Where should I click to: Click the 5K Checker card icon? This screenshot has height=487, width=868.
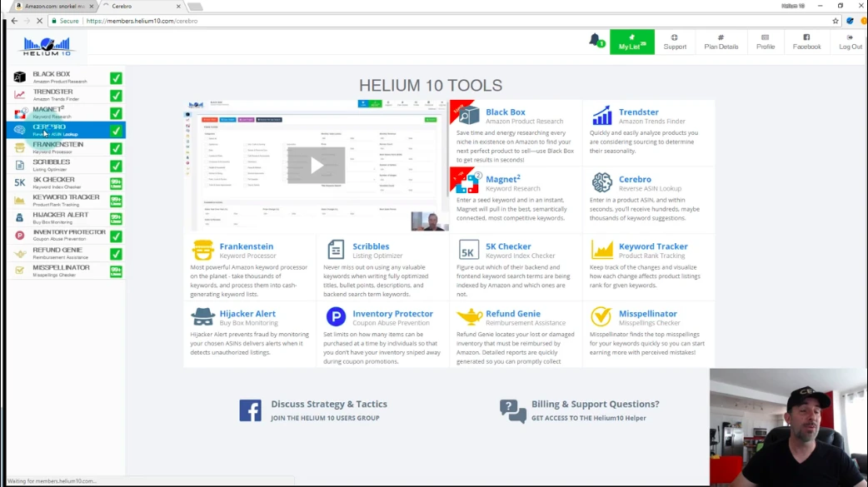tap(468, 250)
